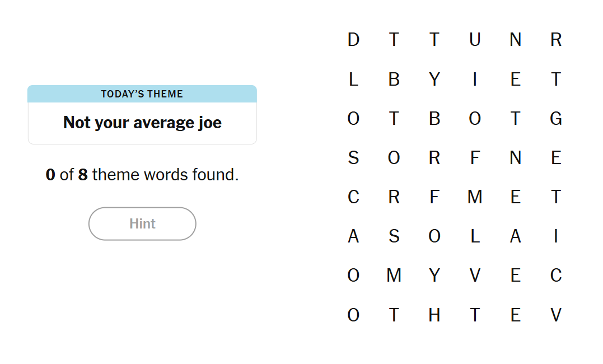
Task: Select the letter U in the top row
Action: tap(475, 40)
